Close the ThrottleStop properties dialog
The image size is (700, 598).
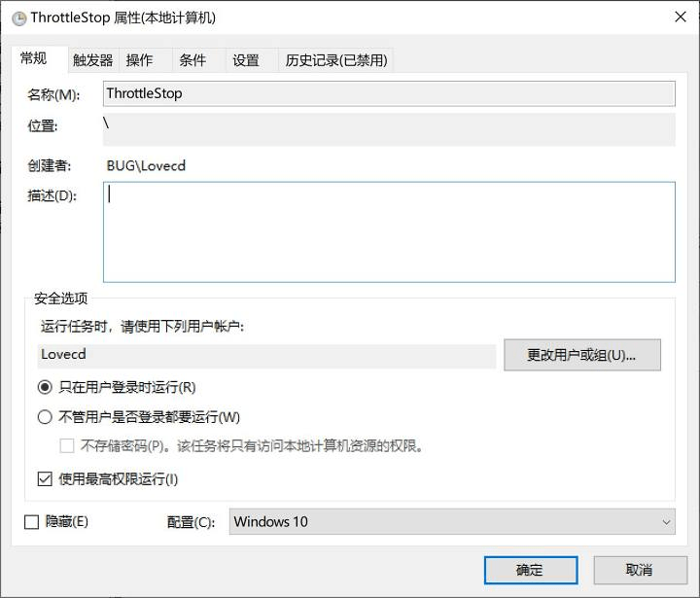click(681, 18)
